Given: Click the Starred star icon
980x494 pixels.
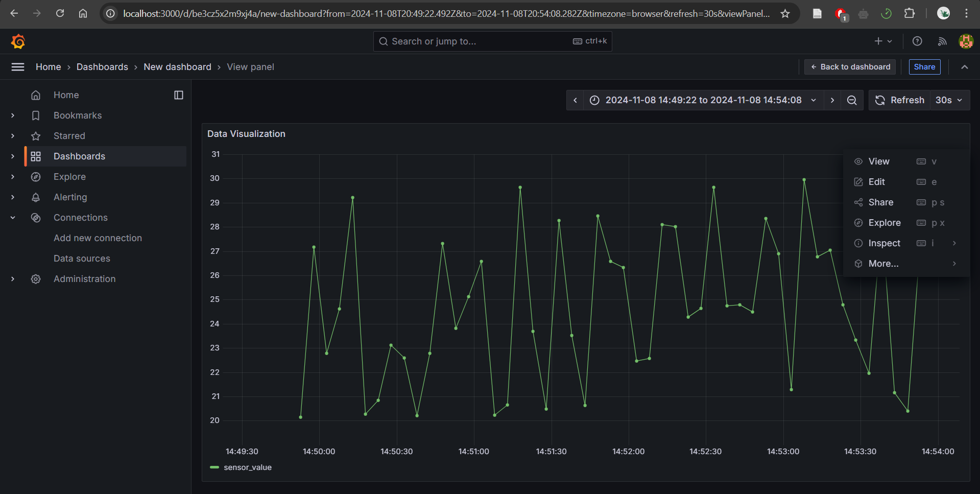Looking at the screenshot, I should tap(36, 136).
